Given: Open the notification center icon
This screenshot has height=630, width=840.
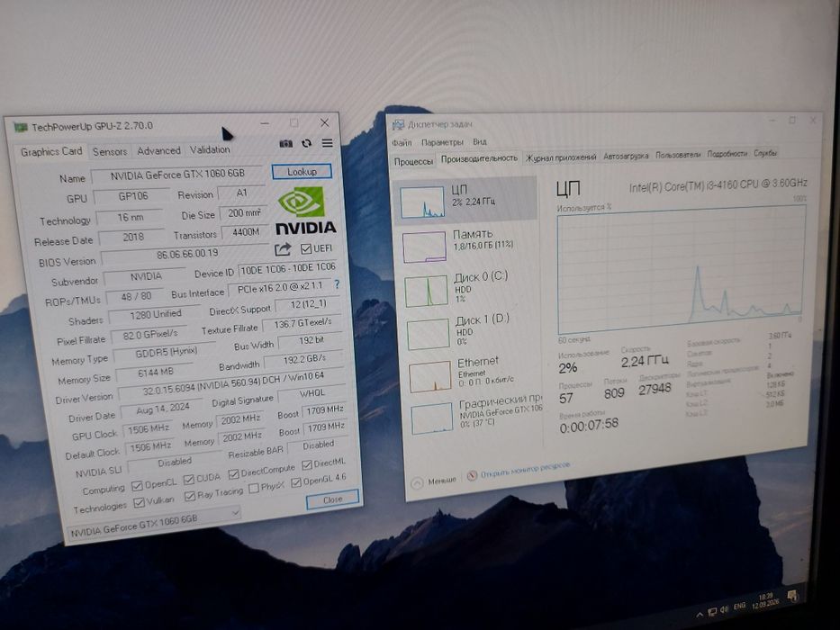Looking at the screenshot, I should click(x=792, y=596).
